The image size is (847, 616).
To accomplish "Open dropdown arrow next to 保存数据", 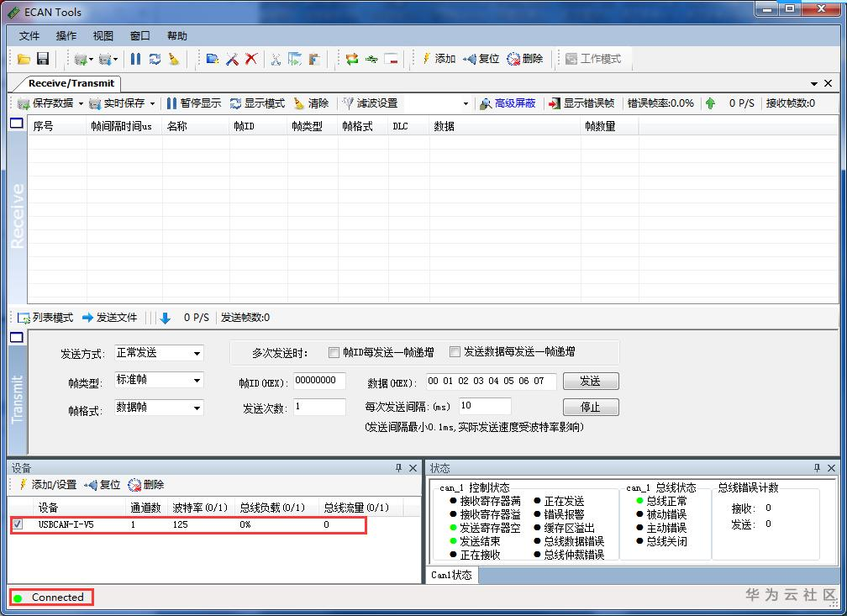I will (81, 103).
